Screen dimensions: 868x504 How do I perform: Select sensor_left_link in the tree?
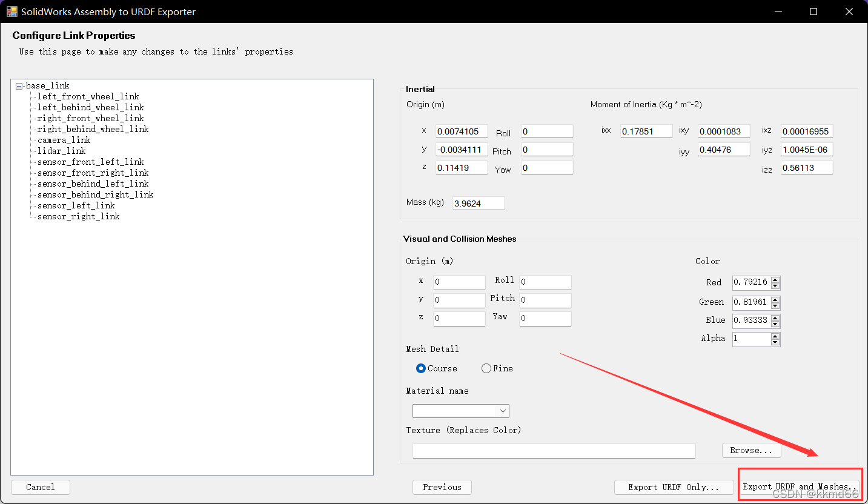click(x=76, y=205)
